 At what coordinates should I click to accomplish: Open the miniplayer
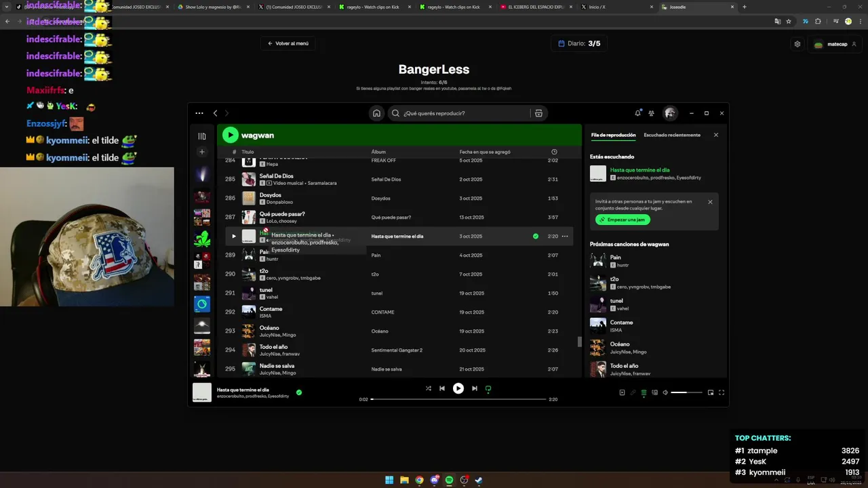(711, 392)
